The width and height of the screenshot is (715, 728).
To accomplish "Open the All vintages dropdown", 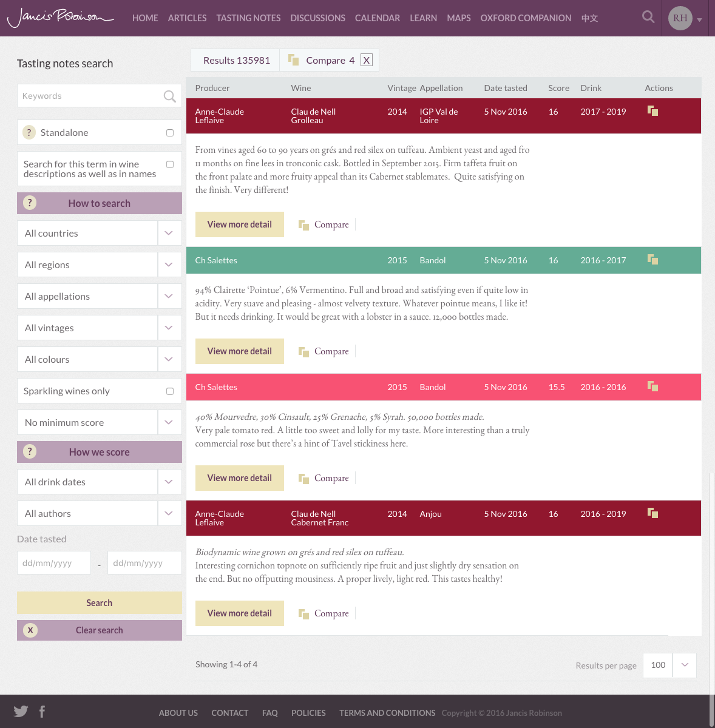I will click(169, 328).
